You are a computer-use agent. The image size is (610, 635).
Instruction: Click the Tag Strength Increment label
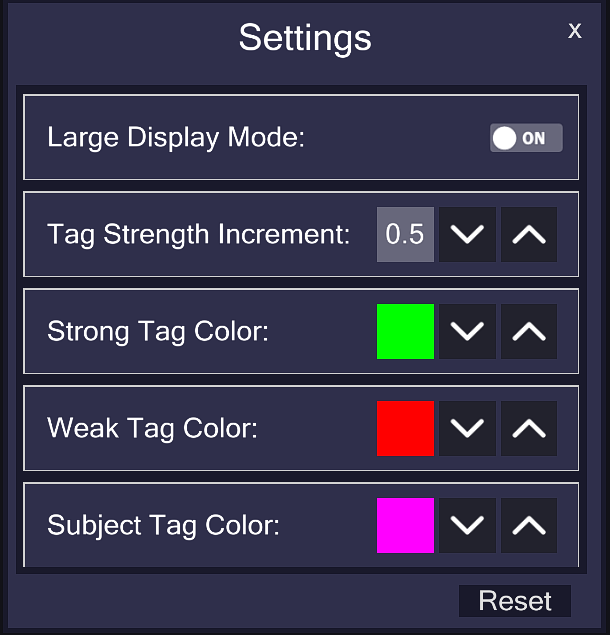199,235
